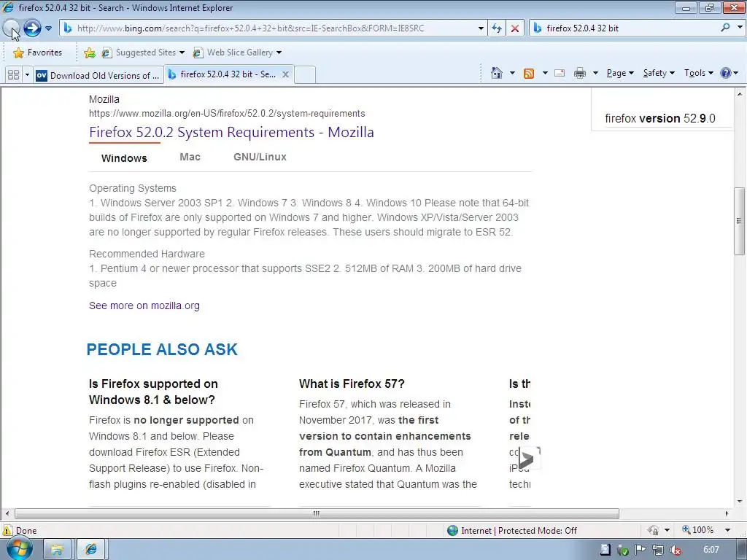Click the Print icon
This screenshot has height=560, width=747.
pos(580,73)
